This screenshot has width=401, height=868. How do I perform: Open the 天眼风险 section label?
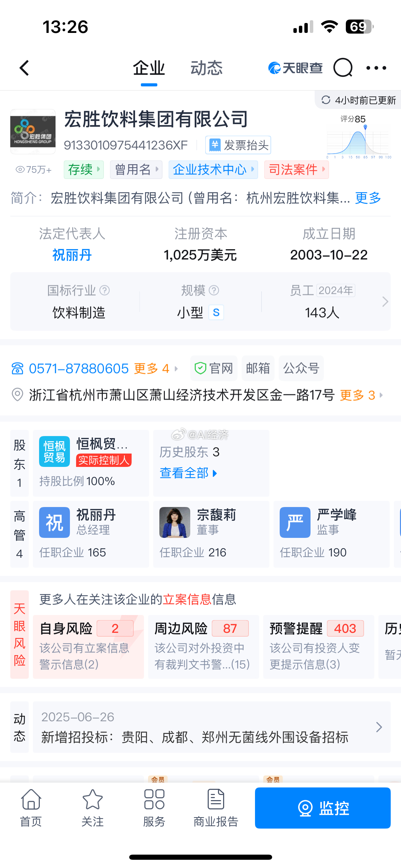pos(20,635)
